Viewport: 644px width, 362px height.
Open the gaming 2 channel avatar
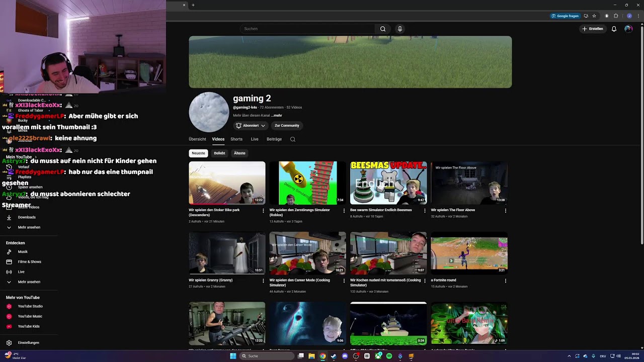[x=209, y=112]
